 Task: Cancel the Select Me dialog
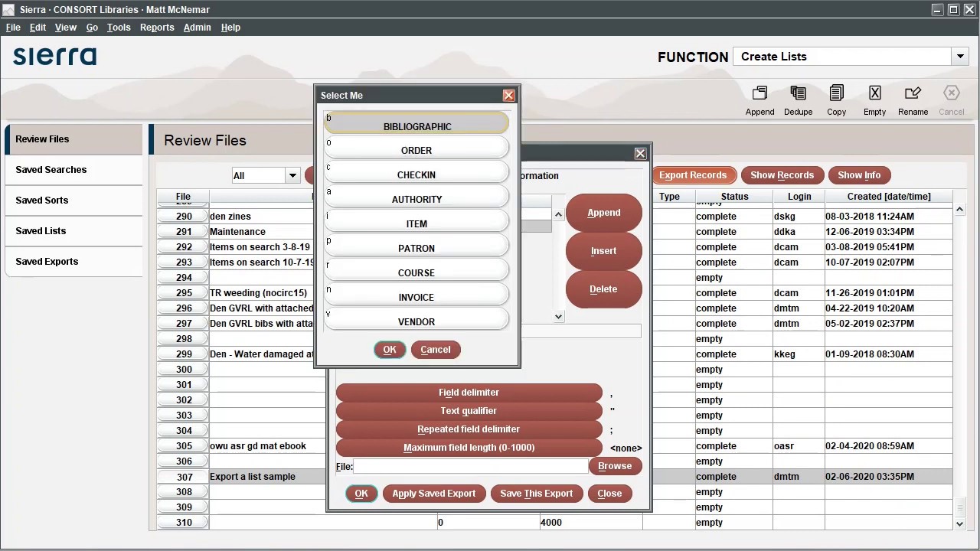click(436, 350)
